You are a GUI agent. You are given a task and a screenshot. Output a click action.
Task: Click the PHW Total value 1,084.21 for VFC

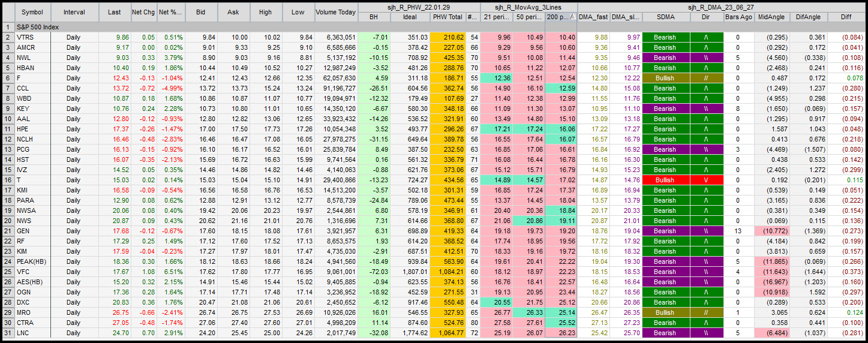(447, 272)
